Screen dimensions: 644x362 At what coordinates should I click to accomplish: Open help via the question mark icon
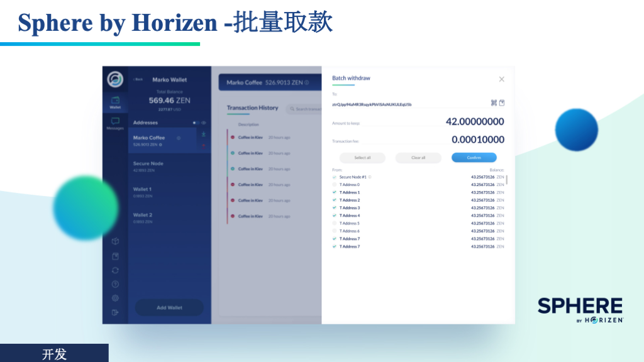pyautogui.click(x=116, y=284)
